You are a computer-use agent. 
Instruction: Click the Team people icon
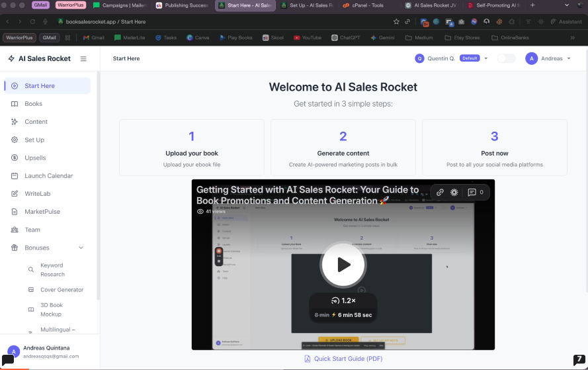(x=15, y=230)
